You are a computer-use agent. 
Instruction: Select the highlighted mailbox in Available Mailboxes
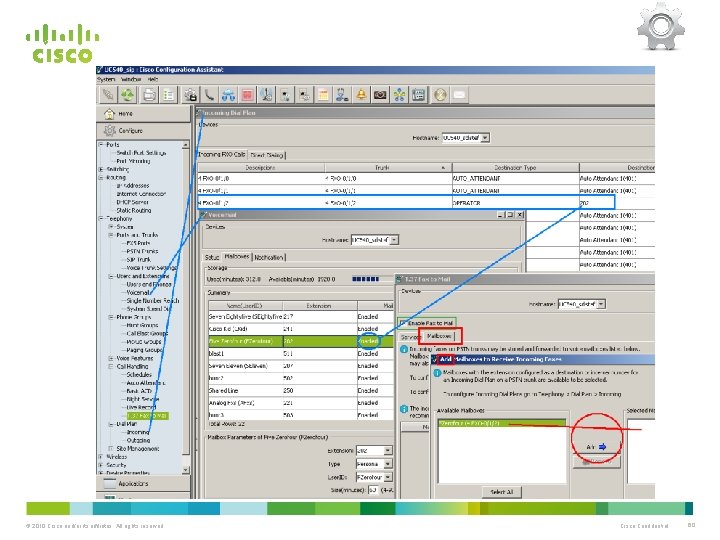tap(502, 423)
